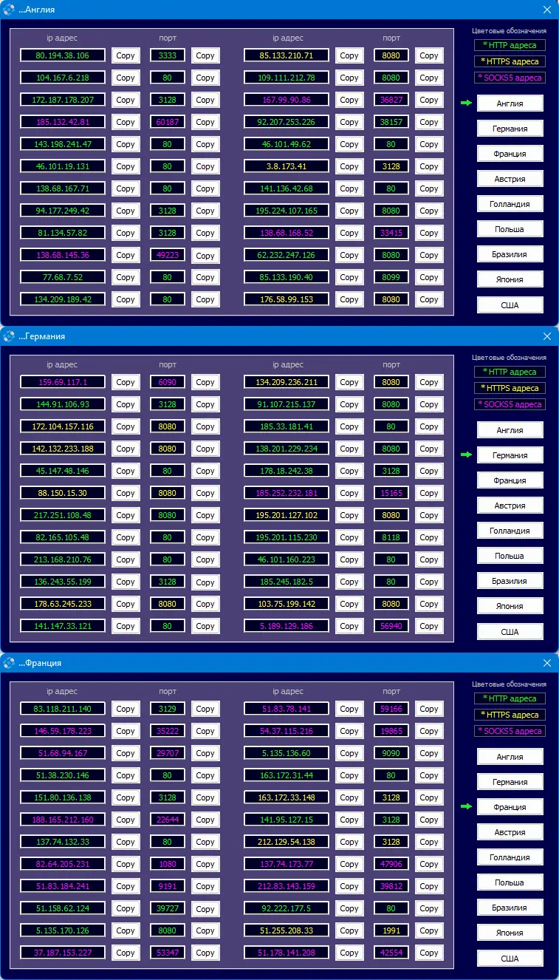Copy port 56940 in Германия window
Viewport: 559px width, 980px height.
[429, 626]
